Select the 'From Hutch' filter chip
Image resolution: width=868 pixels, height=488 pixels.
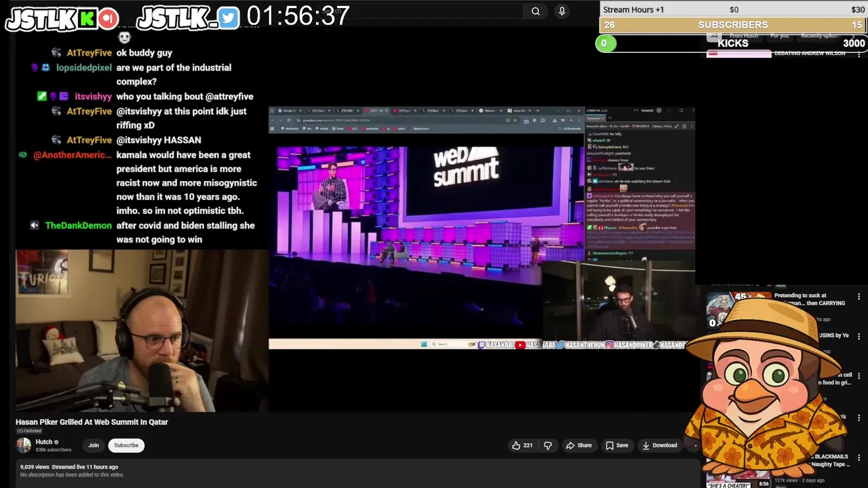744,35
